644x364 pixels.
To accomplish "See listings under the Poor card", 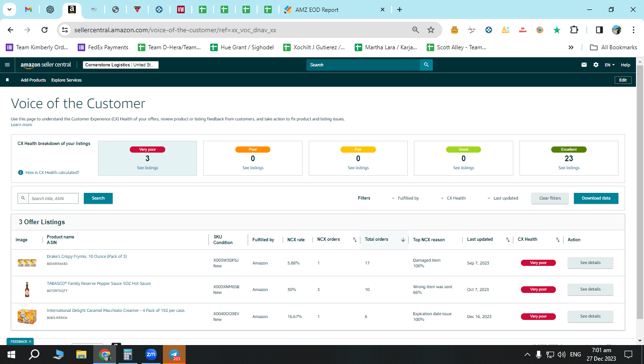I will tap(253, 168).
